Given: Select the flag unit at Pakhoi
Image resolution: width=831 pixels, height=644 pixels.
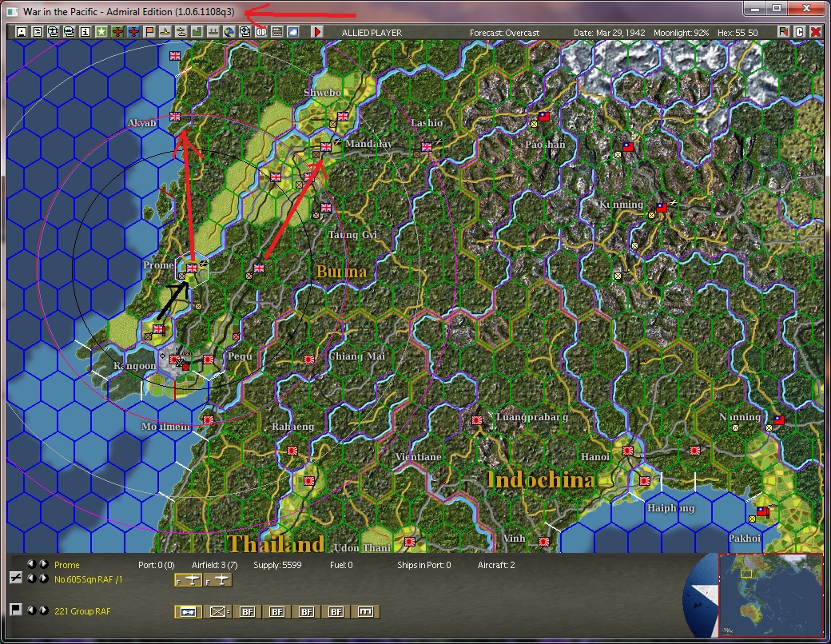Looking at the screenshot, I should tap(762, 511).
